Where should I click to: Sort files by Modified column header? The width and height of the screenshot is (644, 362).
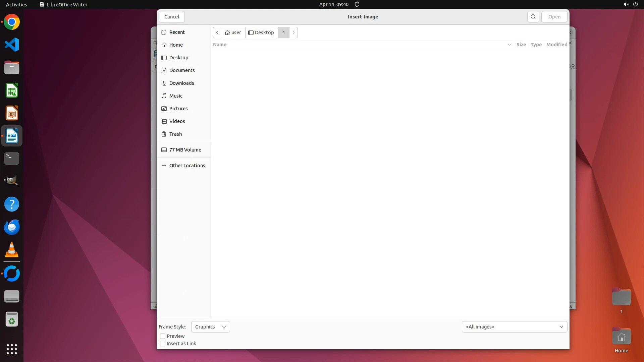(x=556, y=45)
